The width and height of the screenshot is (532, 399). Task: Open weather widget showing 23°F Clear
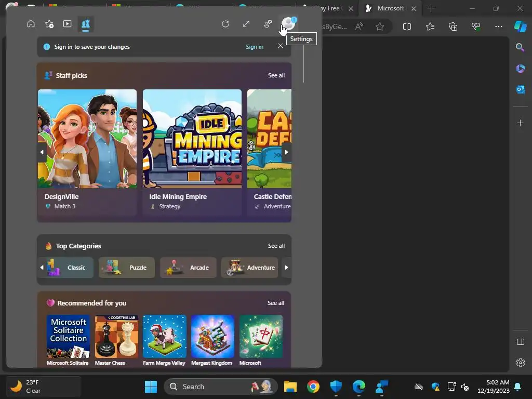[x=44, y=387]
